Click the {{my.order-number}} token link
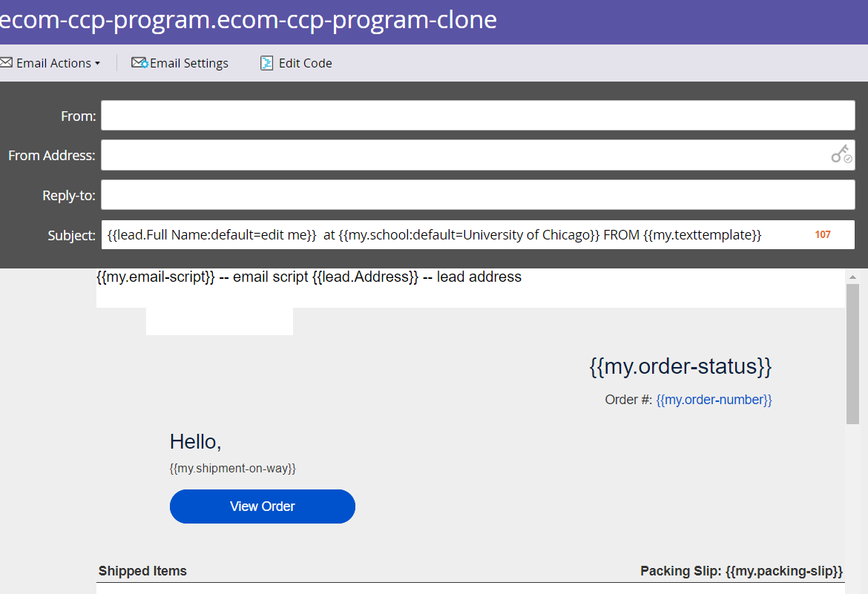Screen dimensions: 868x594 (714, 399)
